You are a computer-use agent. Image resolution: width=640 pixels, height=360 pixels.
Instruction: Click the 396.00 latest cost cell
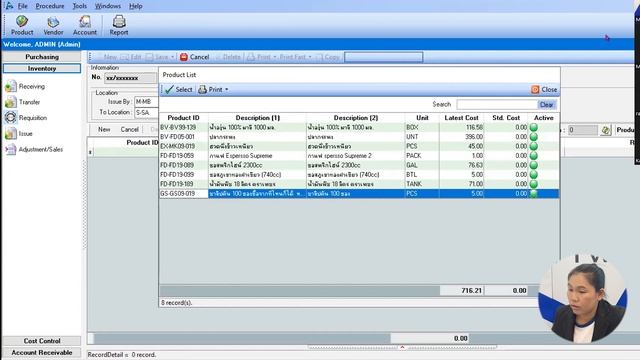click(462, 137)
